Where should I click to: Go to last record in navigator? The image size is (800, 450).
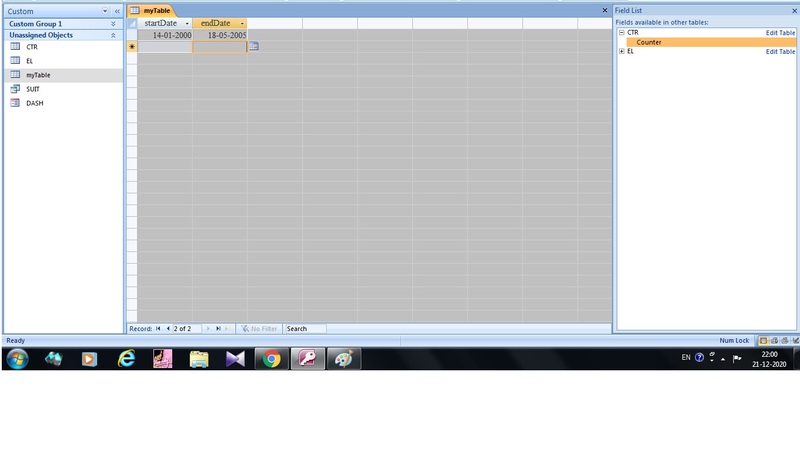coord(218,329)
